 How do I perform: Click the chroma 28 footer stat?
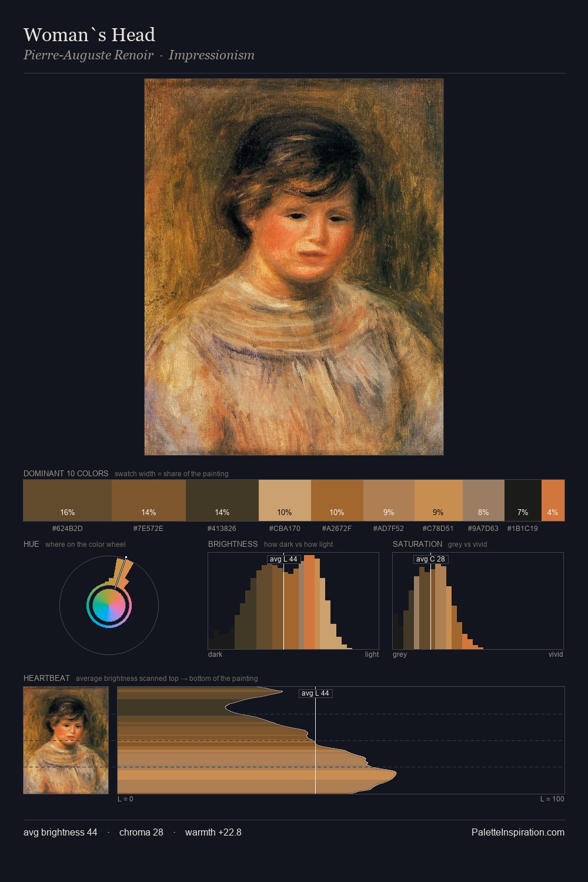tap(141, 832)
